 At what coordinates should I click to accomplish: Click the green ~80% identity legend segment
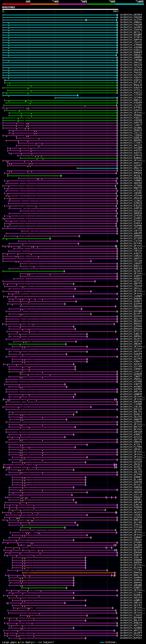(101, 4)
